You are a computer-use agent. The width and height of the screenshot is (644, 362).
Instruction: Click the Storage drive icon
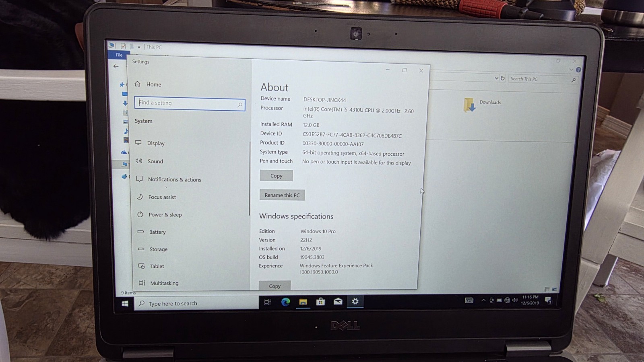tap(141, 249)
